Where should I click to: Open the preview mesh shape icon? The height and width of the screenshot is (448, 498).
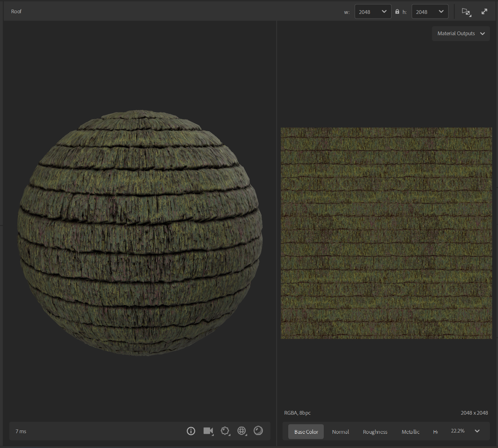pyautogui.click(x=225, y=431)
